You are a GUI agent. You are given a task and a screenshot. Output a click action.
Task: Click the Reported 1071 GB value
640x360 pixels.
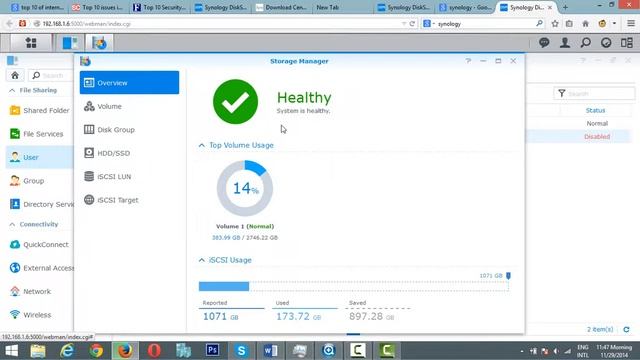[x=220, y=316]
